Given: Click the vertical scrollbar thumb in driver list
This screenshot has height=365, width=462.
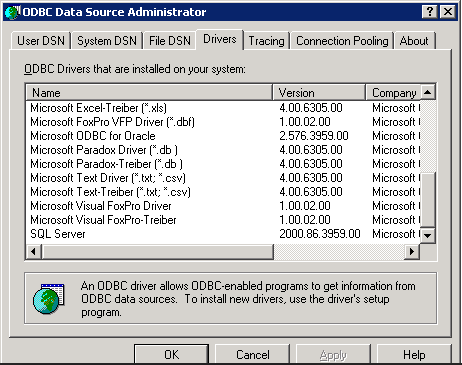Looking at the screenshot, I should point(428,200).
